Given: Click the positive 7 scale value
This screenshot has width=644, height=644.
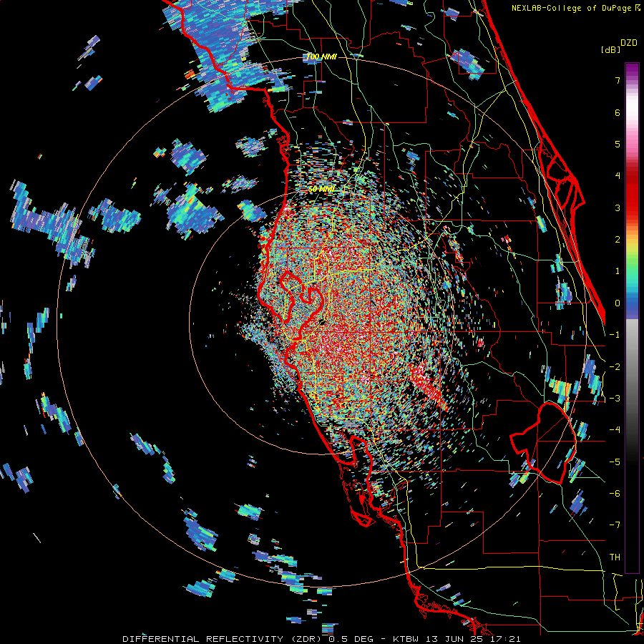Looking at the screenshot, I should [618, 80].
